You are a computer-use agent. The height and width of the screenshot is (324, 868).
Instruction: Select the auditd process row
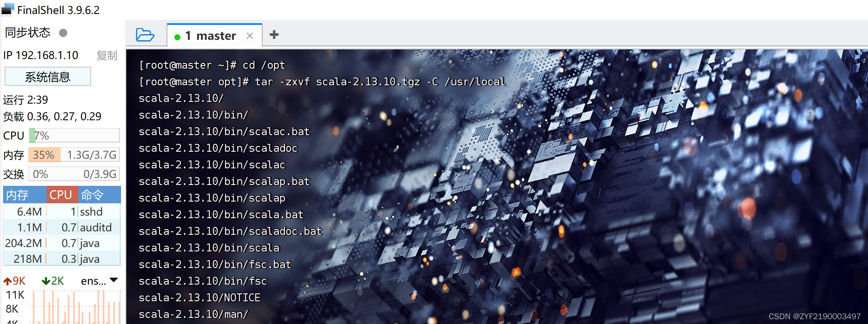(62, 227)
